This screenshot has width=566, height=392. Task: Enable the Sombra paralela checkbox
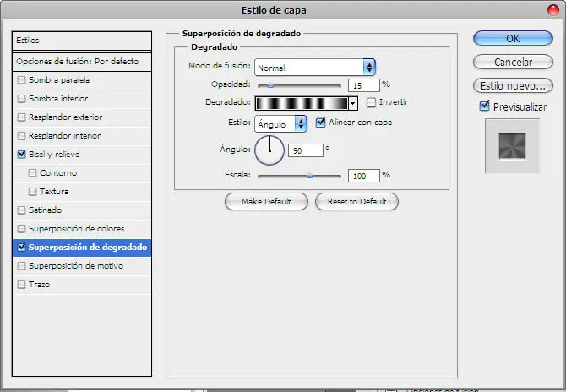22,79
